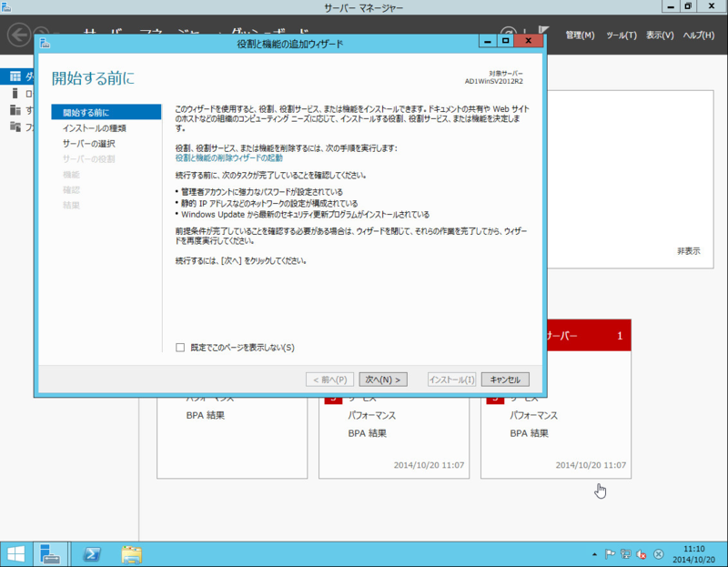
Task: Click the Server Manager taskbar icon
Action: tap(50, 553)
